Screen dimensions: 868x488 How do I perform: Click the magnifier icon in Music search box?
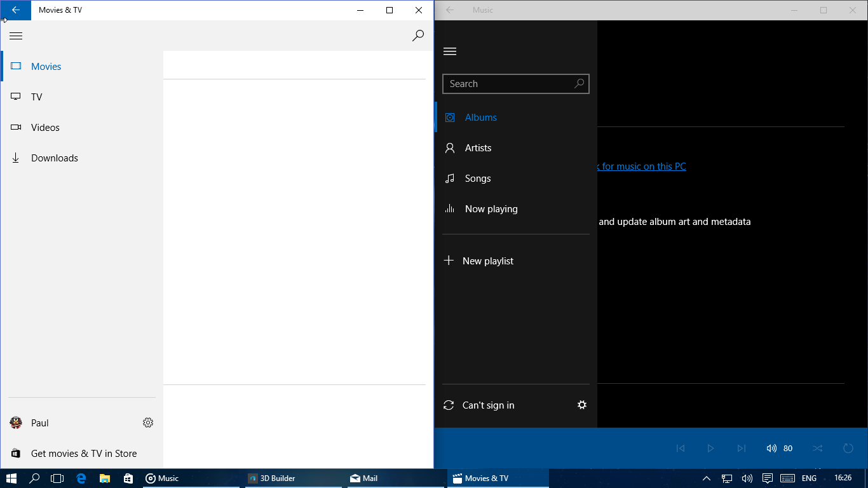coord(579,83)
